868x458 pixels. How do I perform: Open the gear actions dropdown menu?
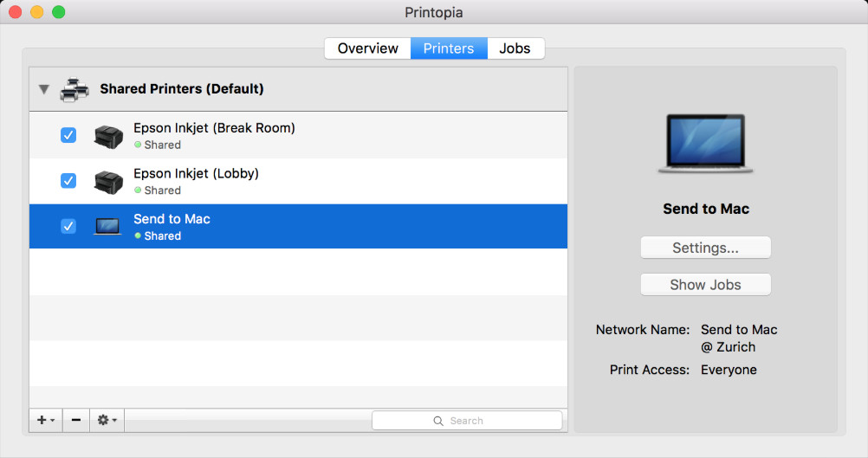point(107,421)
